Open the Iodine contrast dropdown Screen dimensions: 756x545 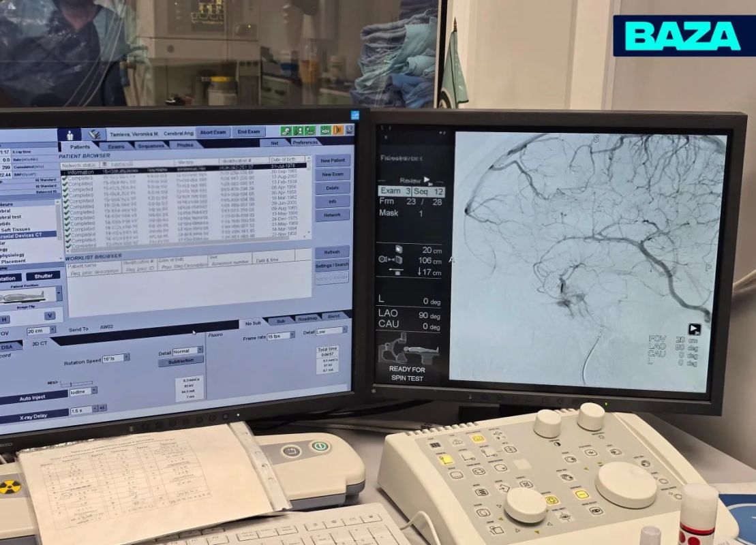tap(83, 392)
